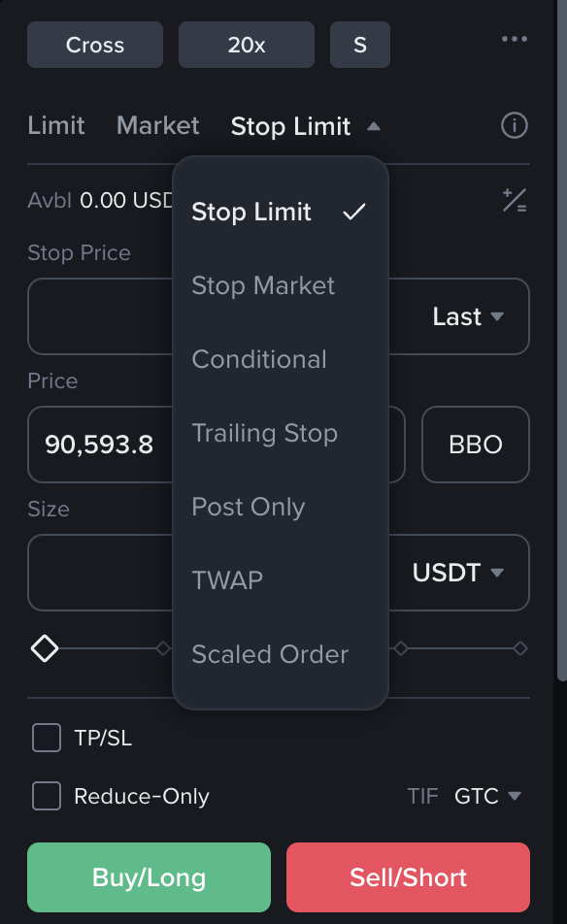This screenshot has width=567, height=924.
Task: Click the transfer icon beside available balance
Action: coord(515,201)
